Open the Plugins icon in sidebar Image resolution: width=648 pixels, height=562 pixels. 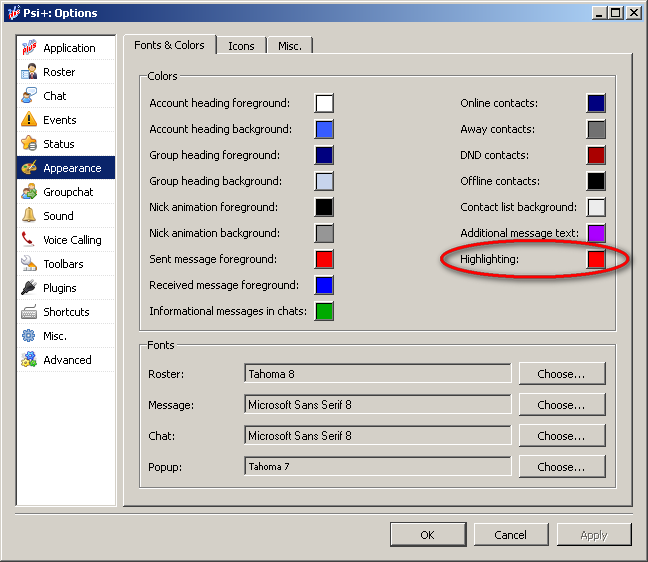(x=29, y=288)
